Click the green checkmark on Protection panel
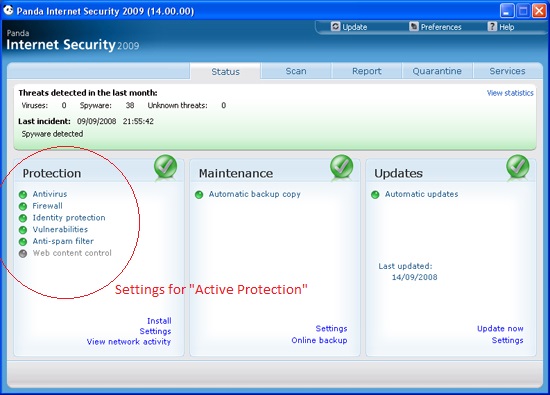The height and width of the screenshot is (395, 550). pyautogui.click(x=165, y=167)
